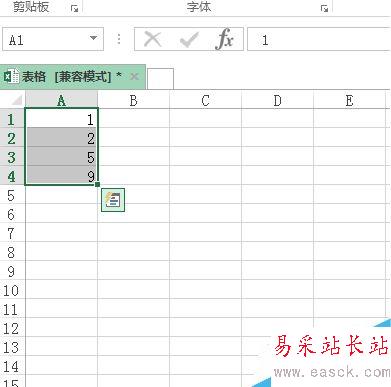The image size is (391, 387).
Task: Select row 7 header
Action: pos(12,232)
